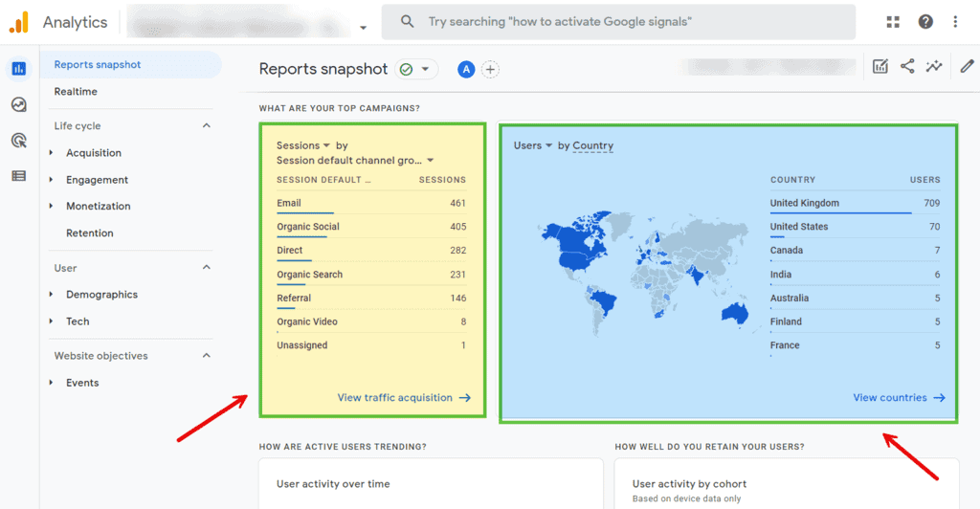Click the United States country row

(x=855, y=227)
